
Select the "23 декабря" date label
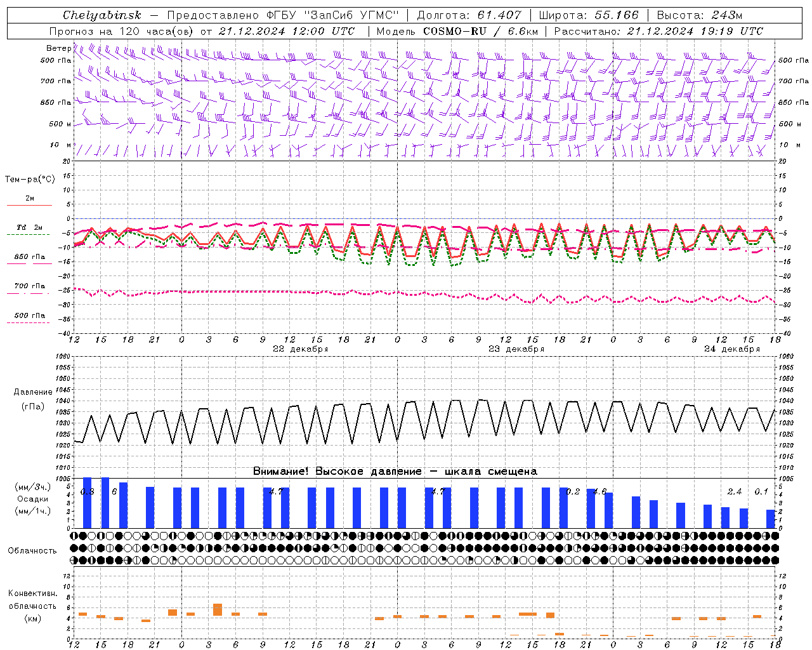(x=516, y=349)
